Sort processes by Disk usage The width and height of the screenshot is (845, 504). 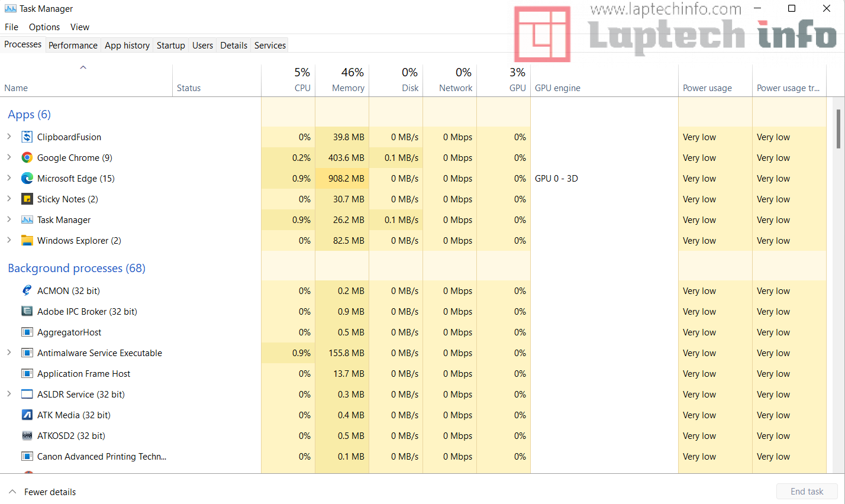pos(396,80)
